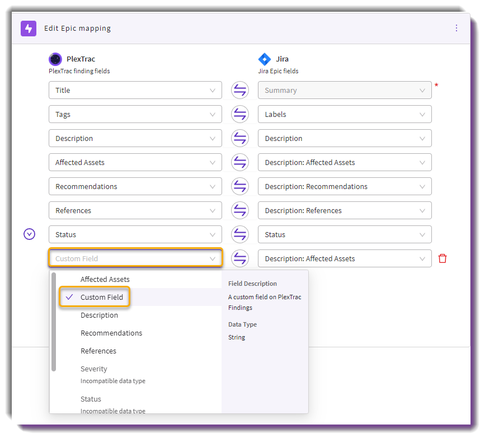This screenshot has width=494, height=448.
Task: Toggle sync arrows for Custom Field row
Action: pyautogui.click(x=240, y=258)
